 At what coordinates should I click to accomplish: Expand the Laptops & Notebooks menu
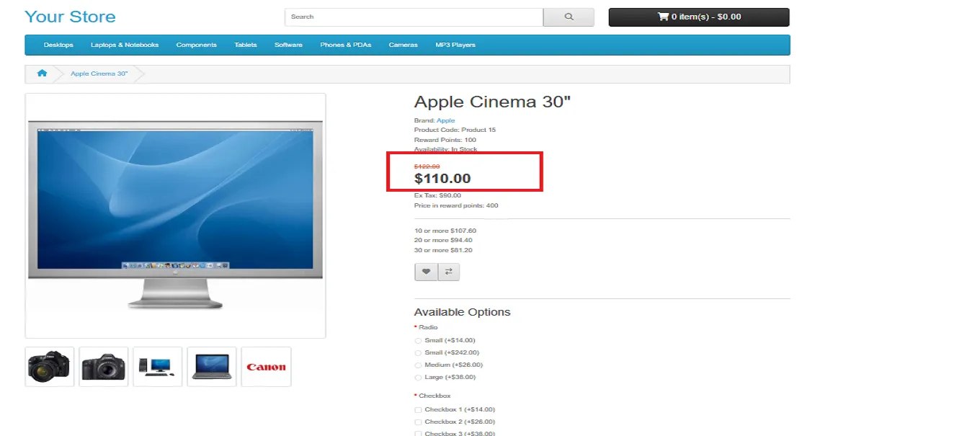pos(125,45)
